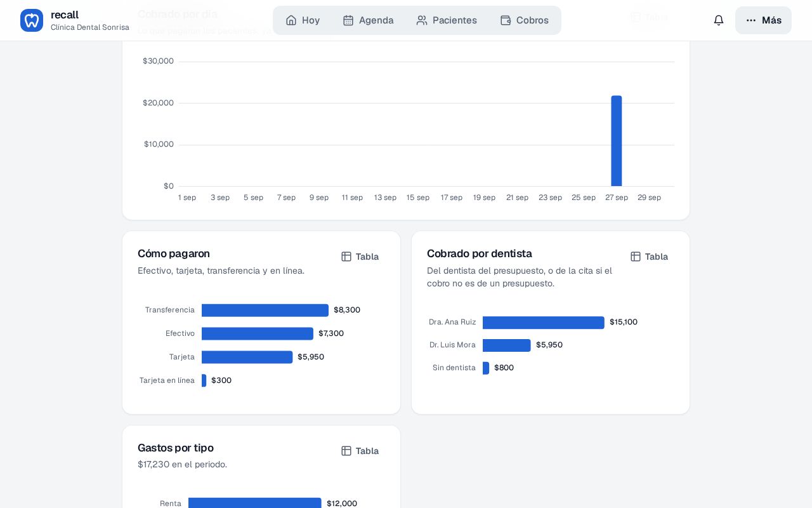812x508 pixels.
Task: Open the Más menu
Action: pyautogui.click(x=763, y=20)
